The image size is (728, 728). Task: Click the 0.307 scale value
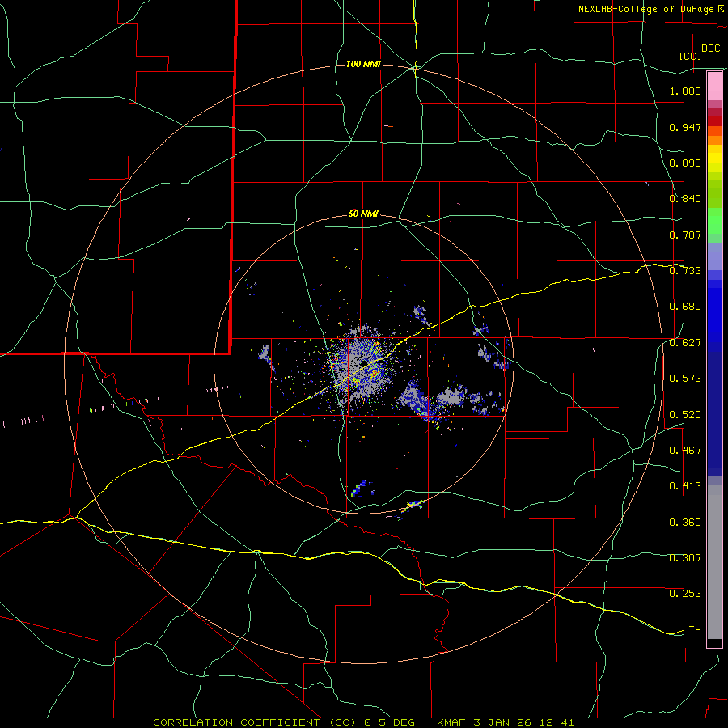pos(685,558)
